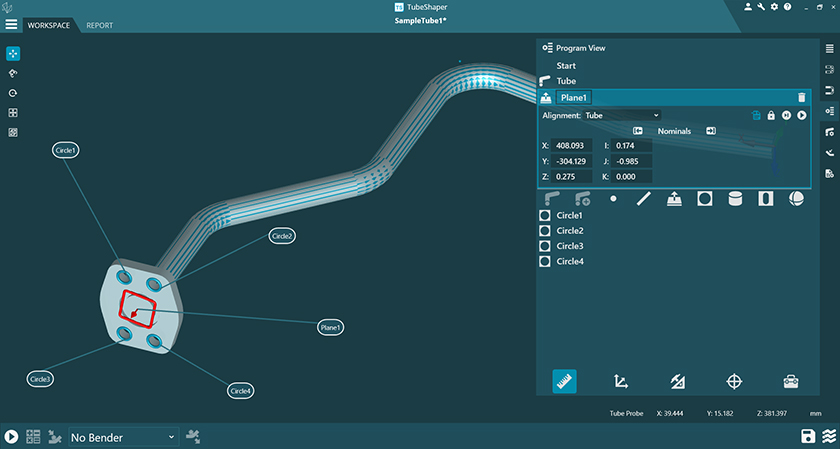The image size is (840, 449).
Task: Open the Alignment Tube dropdown
Action: pyautogui.click(x=622, y=116)
